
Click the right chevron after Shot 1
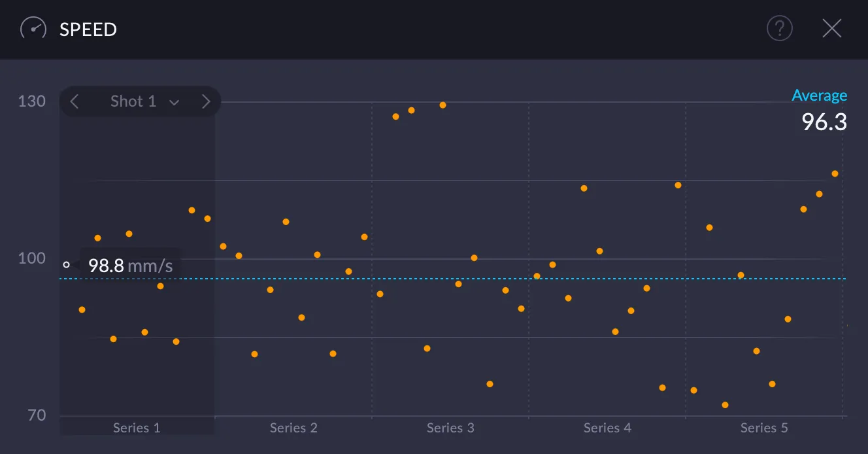[206, 101]
